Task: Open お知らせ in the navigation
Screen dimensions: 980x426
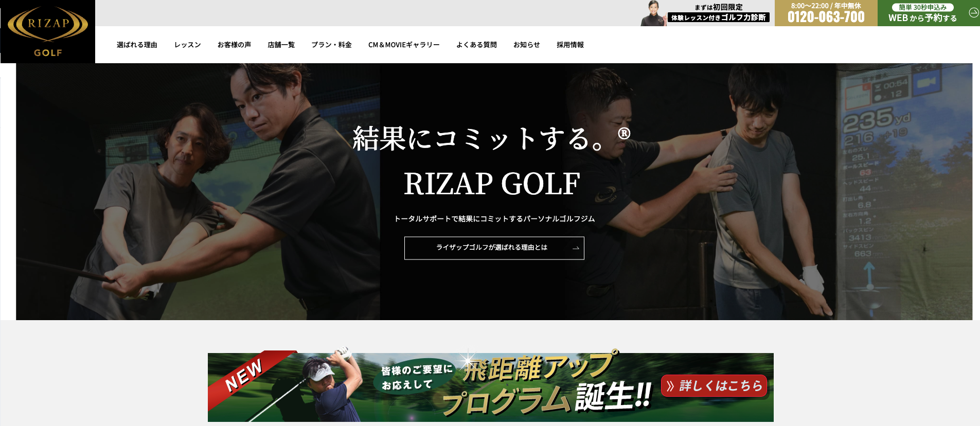Action: click(x=526, y=45)
